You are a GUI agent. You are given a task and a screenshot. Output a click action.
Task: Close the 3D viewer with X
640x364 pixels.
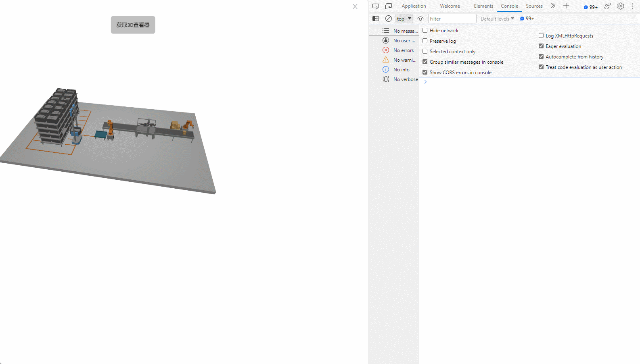(355, 6)
